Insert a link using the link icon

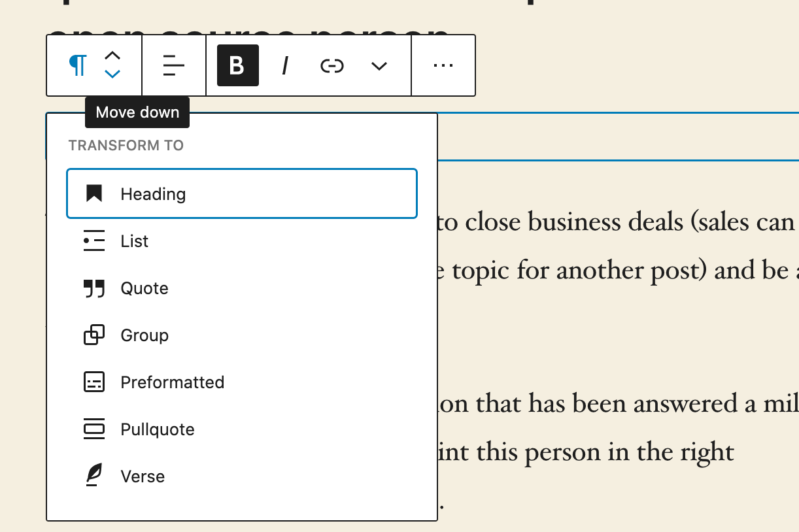coord(332,65)
